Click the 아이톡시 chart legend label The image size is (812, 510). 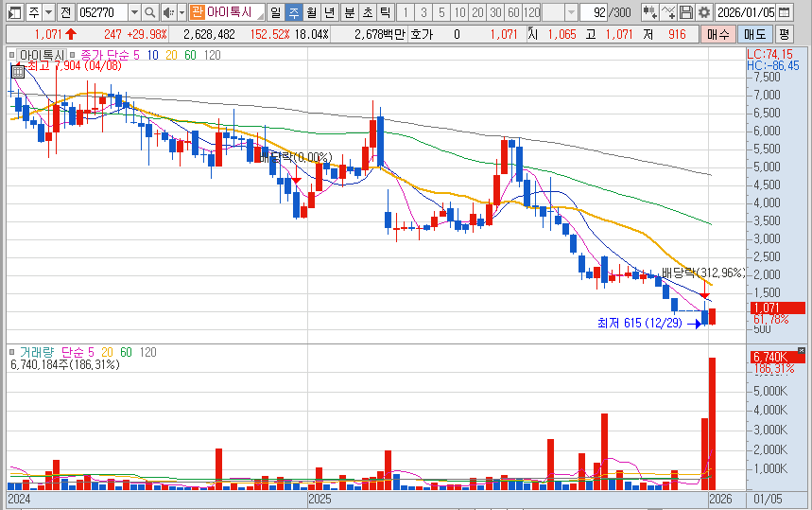[42, 55]
